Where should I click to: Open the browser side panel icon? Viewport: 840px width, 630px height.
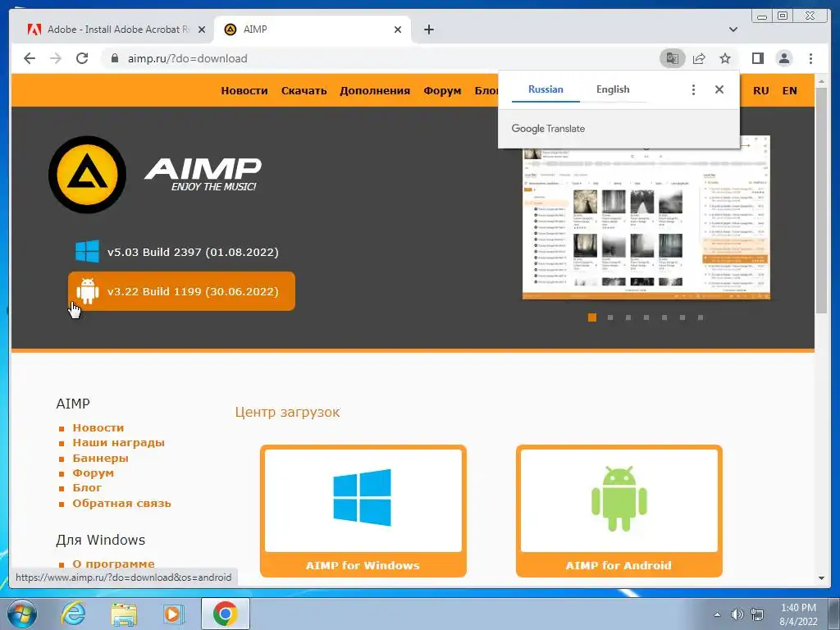point(757,58)
